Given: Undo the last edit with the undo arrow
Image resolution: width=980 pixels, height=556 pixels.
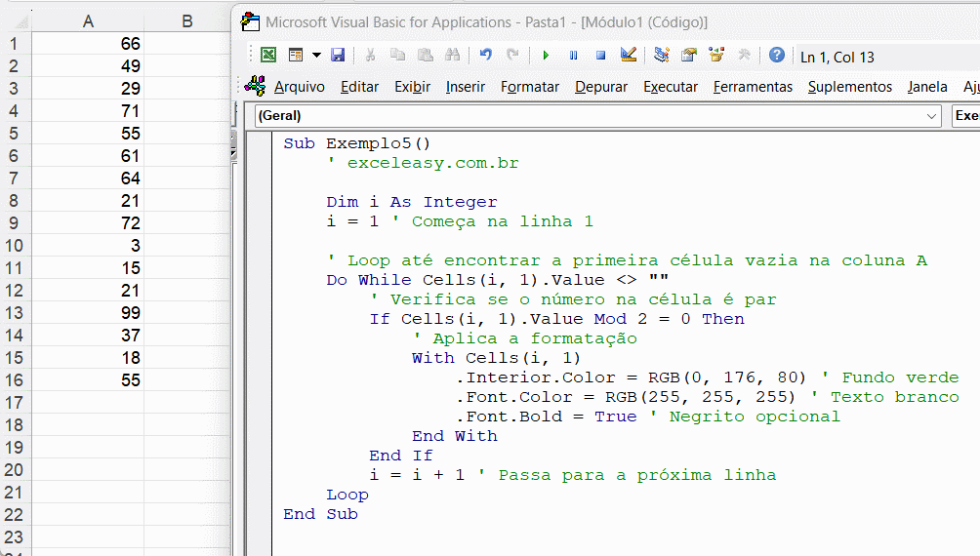Looking at the screenshot, I should pyautogui.click(x=486, y=56).
